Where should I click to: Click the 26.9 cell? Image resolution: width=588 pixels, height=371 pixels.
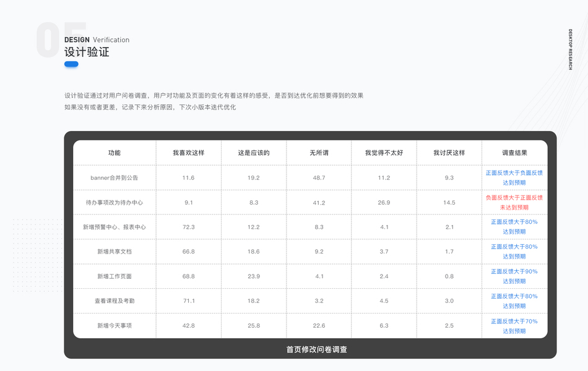[384, 202]
